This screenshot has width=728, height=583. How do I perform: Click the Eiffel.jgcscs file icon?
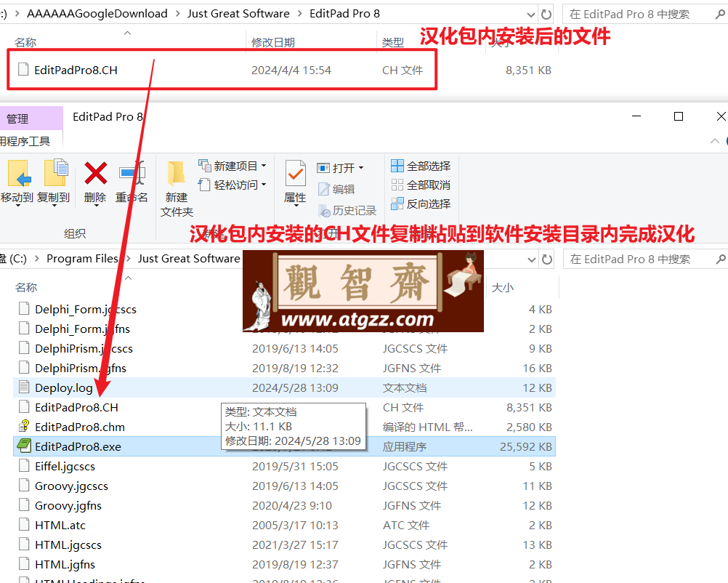click(x=24, y=465)
